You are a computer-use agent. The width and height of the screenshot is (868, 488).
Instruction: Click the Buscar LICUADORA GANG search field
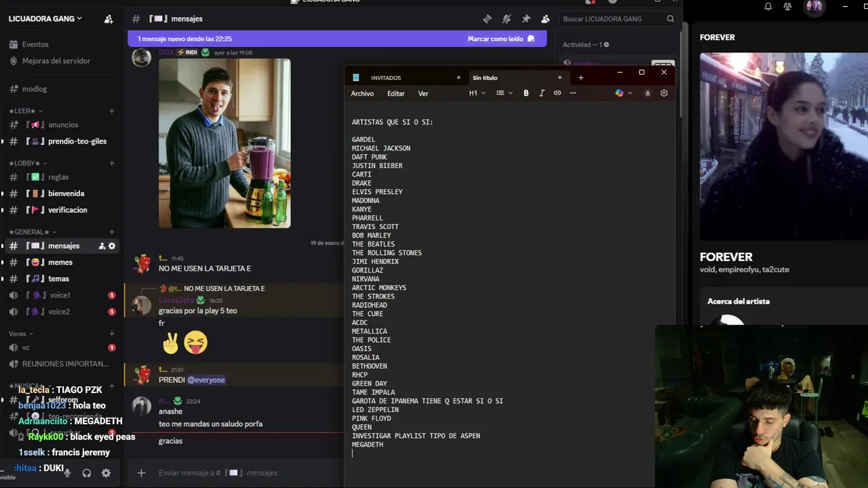point(618,19)
